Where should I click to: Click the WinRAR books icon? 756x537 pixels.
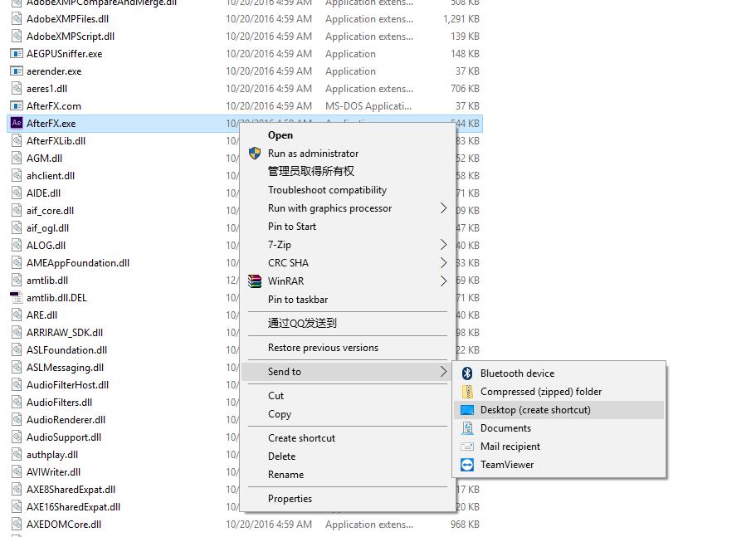pyautogui.click(x=255, y=281)
